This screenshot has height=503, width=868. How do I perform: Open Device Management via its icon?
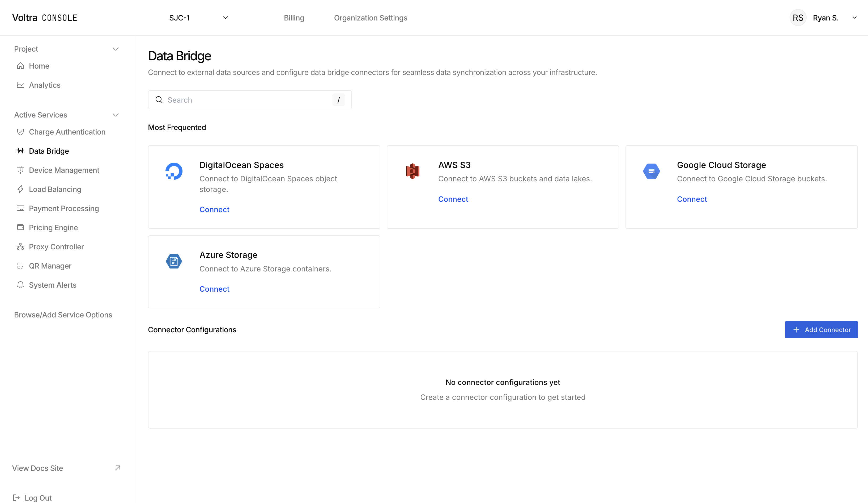[x=20, y=170]
